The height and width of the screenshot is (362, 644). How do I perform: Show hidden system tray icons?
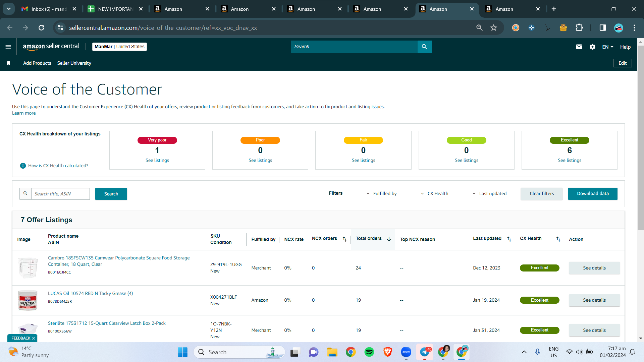click(524, 352)
